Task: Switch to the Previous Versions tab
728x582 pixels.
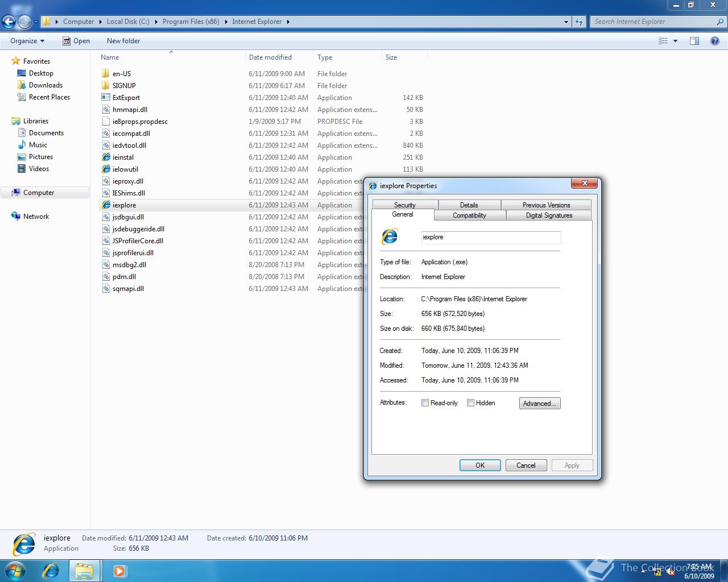Action: coord(546,205)
